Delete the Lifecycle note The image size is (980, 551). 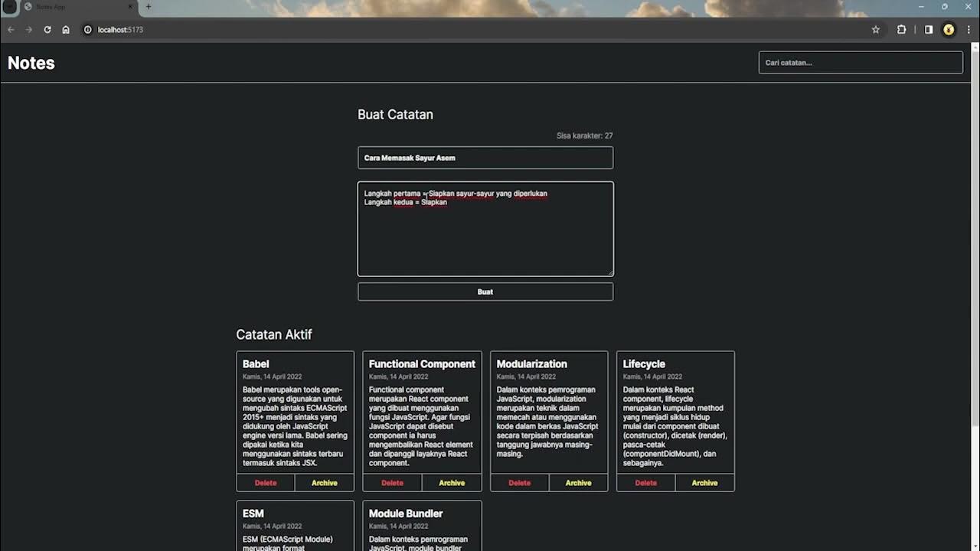[x=646, y=483]
